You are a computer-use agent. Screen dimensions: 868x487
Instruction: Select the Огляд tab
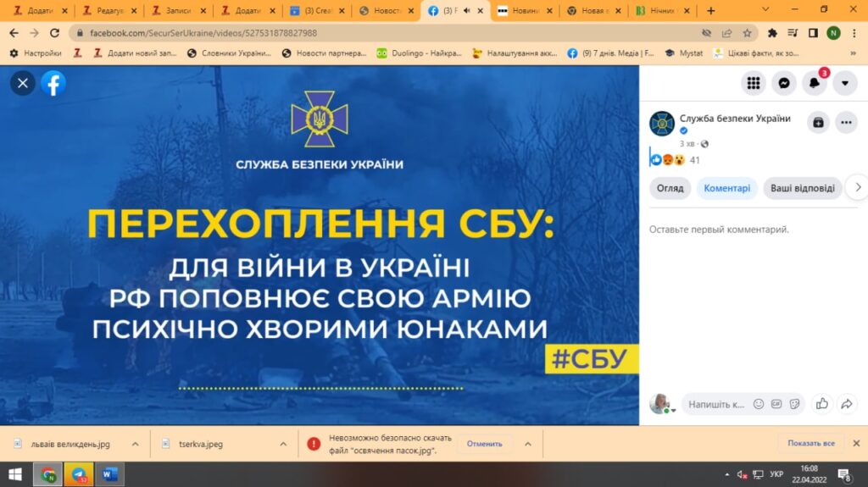click(x=670, y=188)
